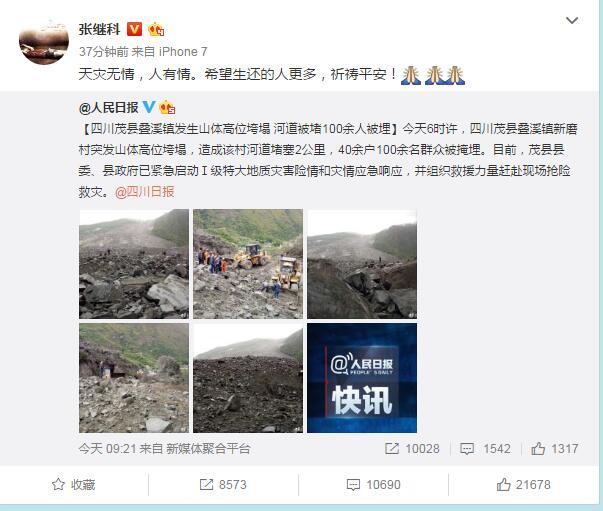
Task: Open the 快讯 People's Daily image
Action: tap(362, 378)
